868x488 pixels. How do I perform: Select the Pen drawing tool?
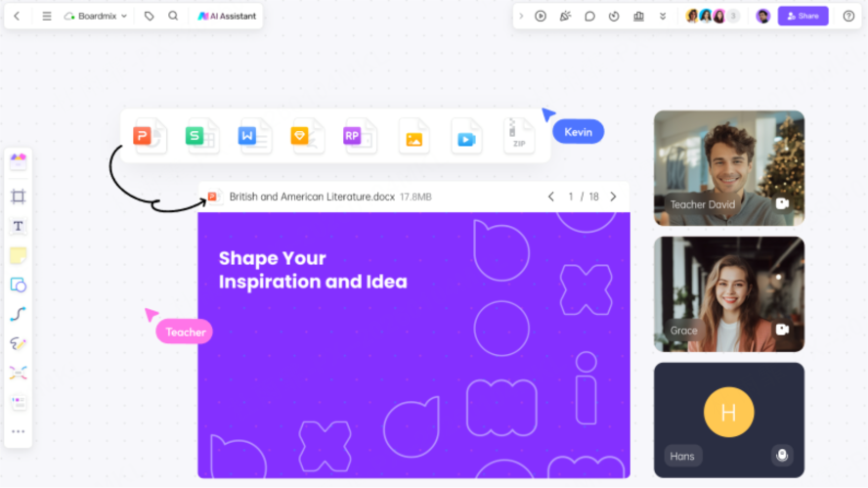point(19,343)
